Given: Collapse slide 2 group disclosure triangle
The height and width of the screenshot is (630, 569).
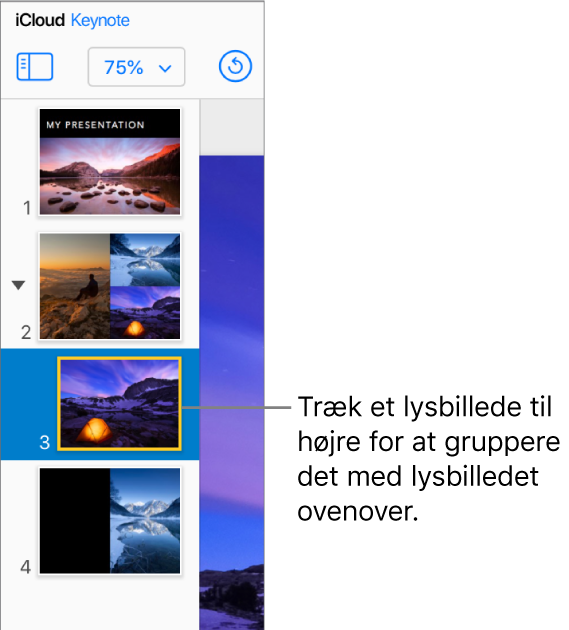Looking at the screenshot, I should 18,285.
